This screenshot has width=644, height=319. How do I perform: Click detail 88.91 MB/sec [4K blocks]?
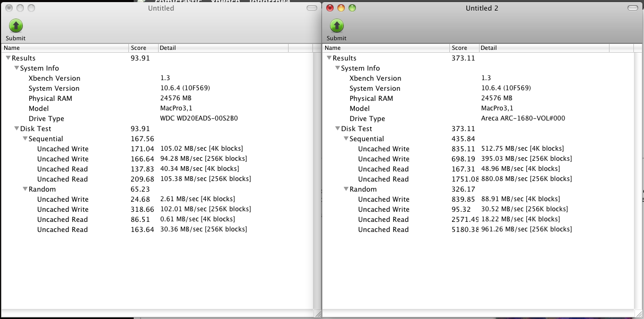[x=520, y=199]
